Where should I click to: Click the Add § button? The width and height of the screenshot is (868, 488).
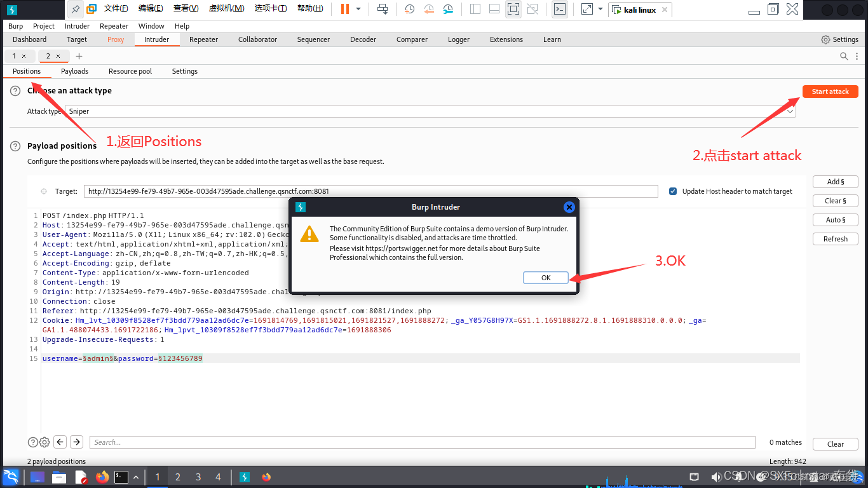click(836, 182)
